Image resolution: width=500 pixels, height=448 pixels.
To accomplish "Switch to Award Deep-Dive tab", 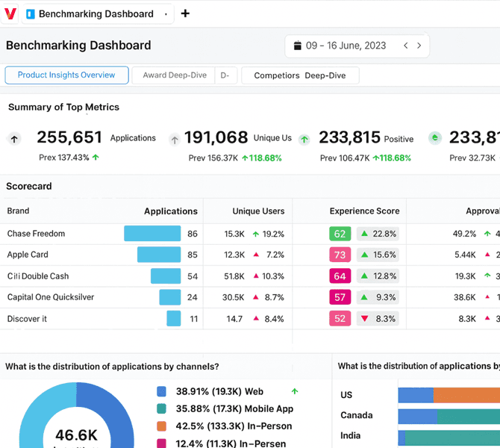I will click(175, 75).
